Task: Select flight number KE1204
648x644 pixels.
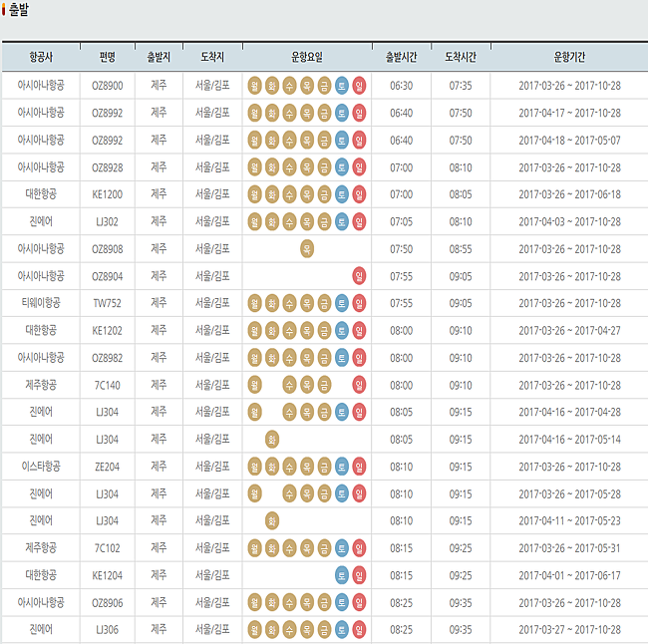Action: click(108, 575)
